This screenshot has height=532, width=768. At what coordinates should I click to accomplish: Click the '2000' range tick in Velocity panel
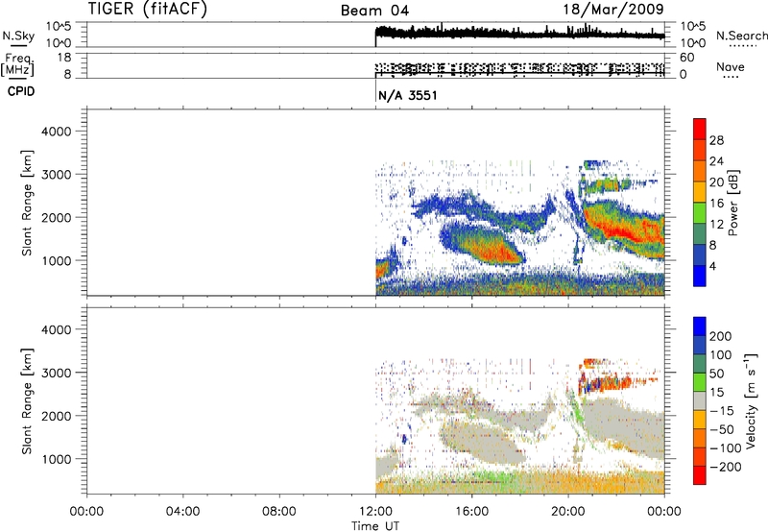coord(57,416)
